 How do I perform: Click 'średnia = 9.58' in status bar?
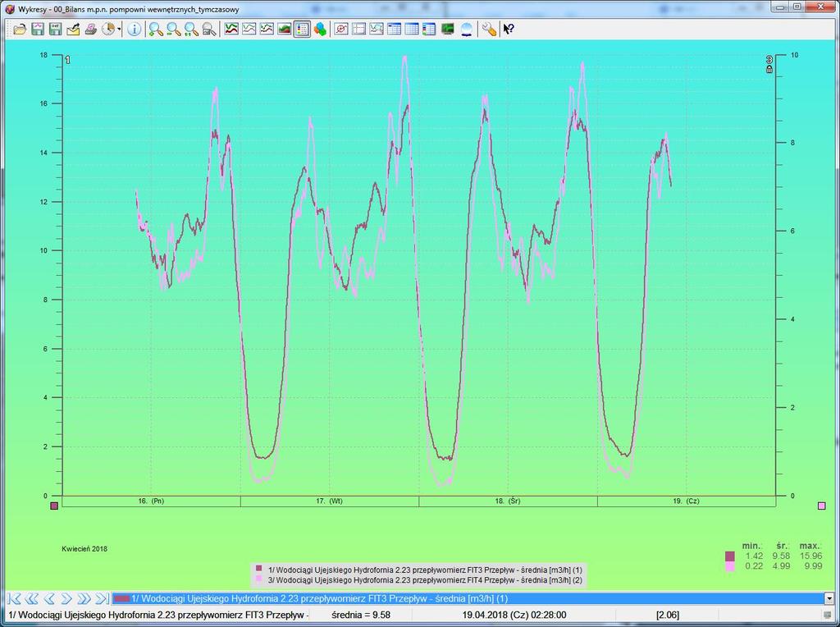(x=361, y=616)
